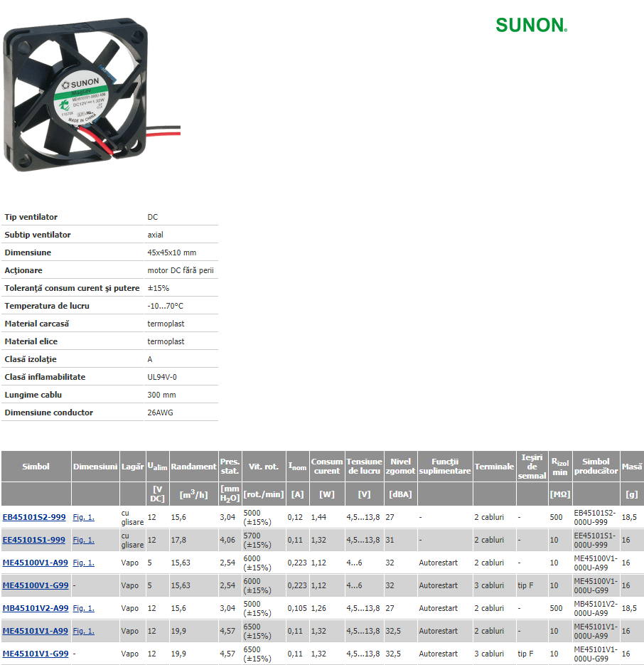Click 'termoplast' in Material elice row
The height and width of the screenshot is (665, 644).
(x=166, y=342)
